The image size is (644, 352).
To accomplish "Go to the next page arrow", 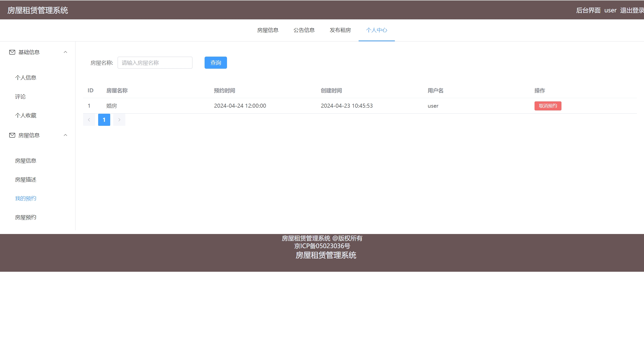I will (x=119, y=120).
